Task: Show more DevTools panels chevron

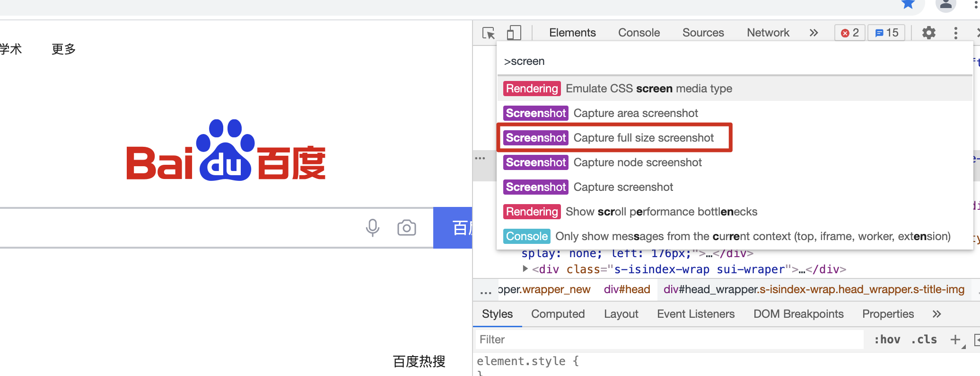Action: 814,33
